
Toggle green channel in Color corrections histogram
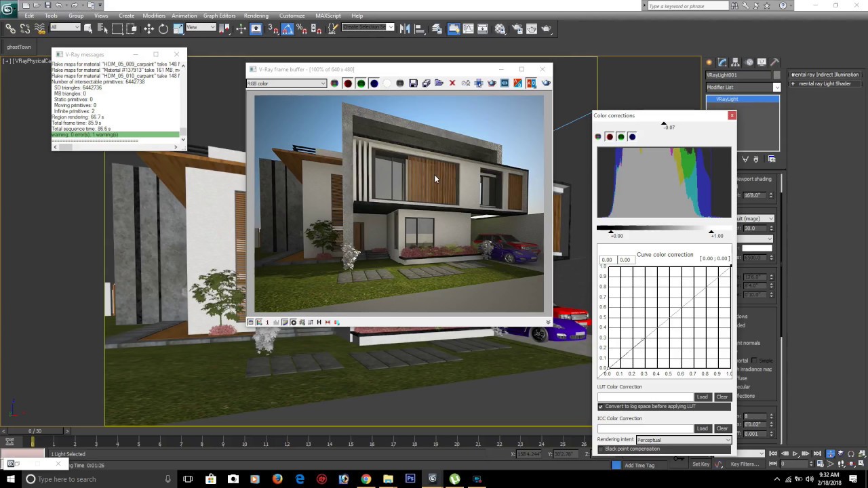tap(620, 137)
